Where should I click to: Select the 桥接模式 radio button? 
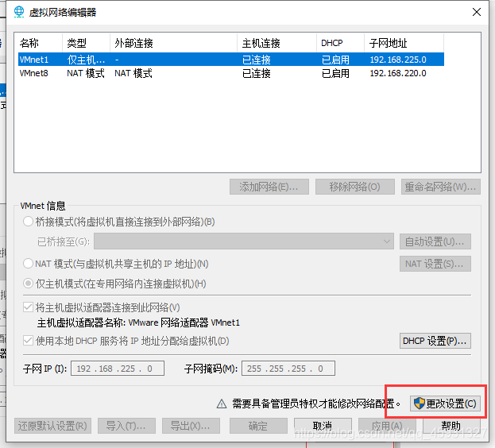[x=28, y=222]
